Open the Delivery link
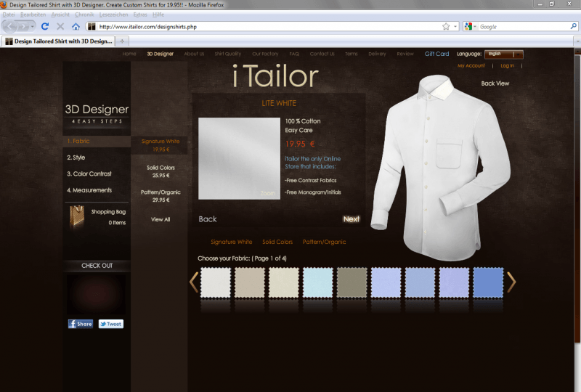The width and height of the screenshot is (581, 392). click(x=377, y=54)
